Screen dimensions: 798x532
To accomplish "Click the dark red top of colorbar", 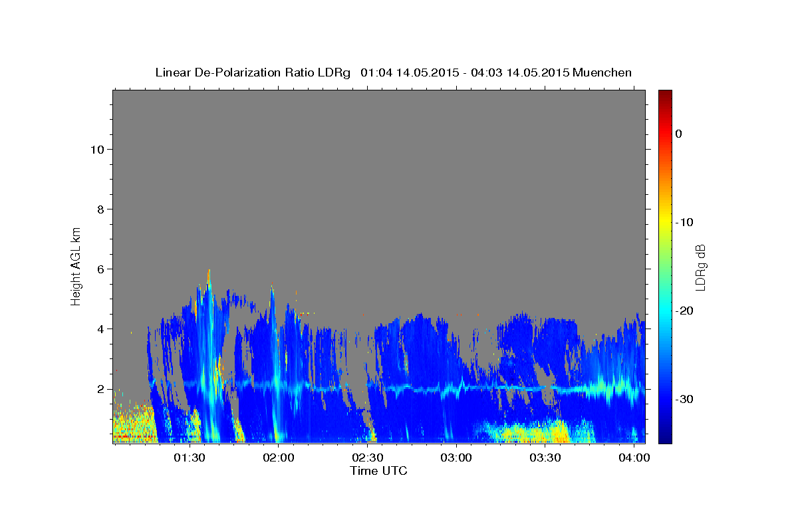I will pyautogui.click(x=665, y=95).
